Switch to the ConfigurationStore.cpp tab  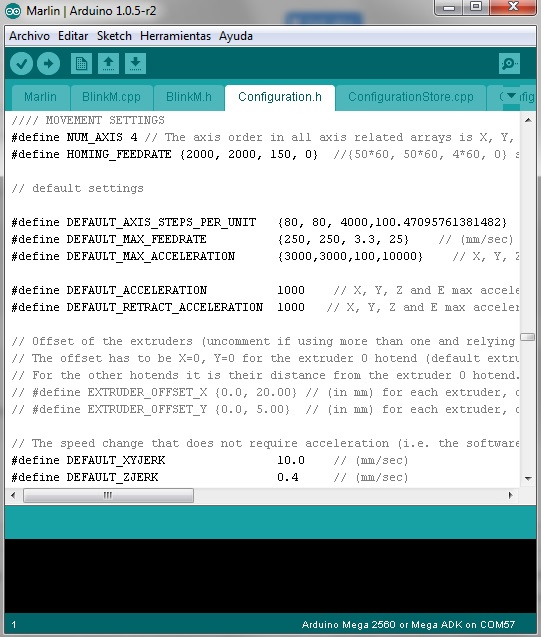point(411,98)
